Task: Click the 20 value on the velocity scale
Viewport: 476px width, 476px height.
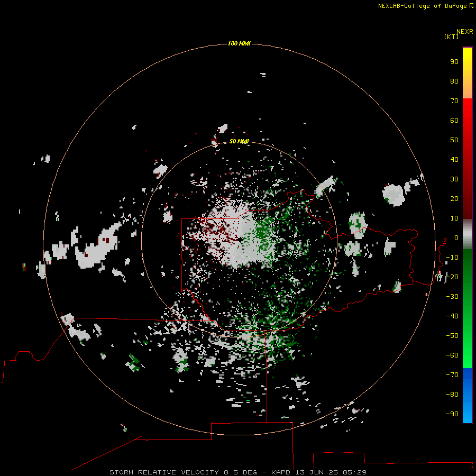Action: pos(454,198)
